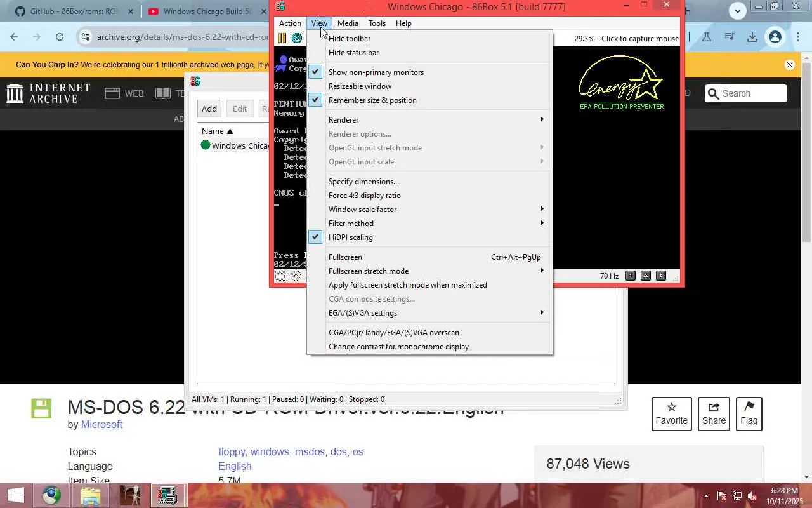Viewport: 812px width, 508px height.
Task: Click the 86Box icon in the emulator title bar
Action: 280,6
